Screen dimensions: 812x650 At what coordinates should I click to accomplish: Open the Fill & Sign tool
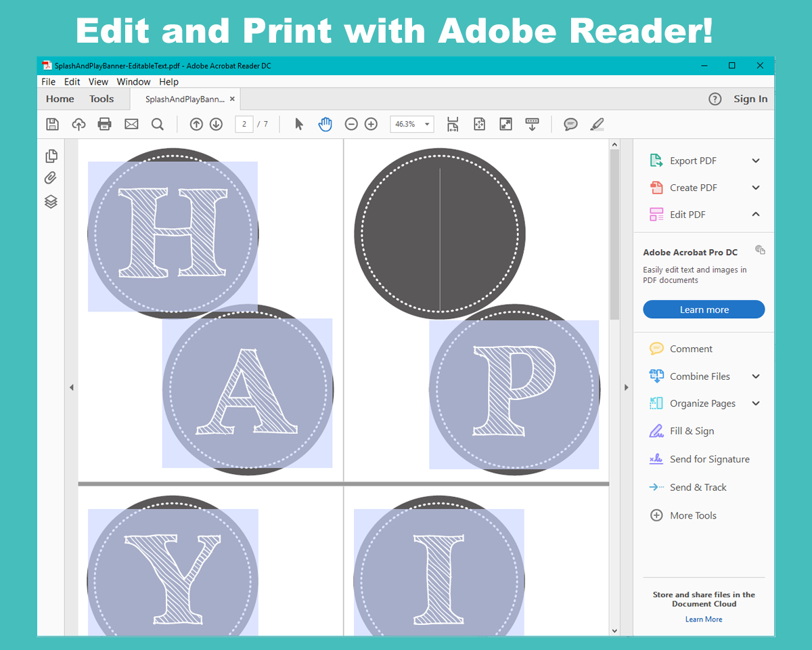click(x=692, y=431)
